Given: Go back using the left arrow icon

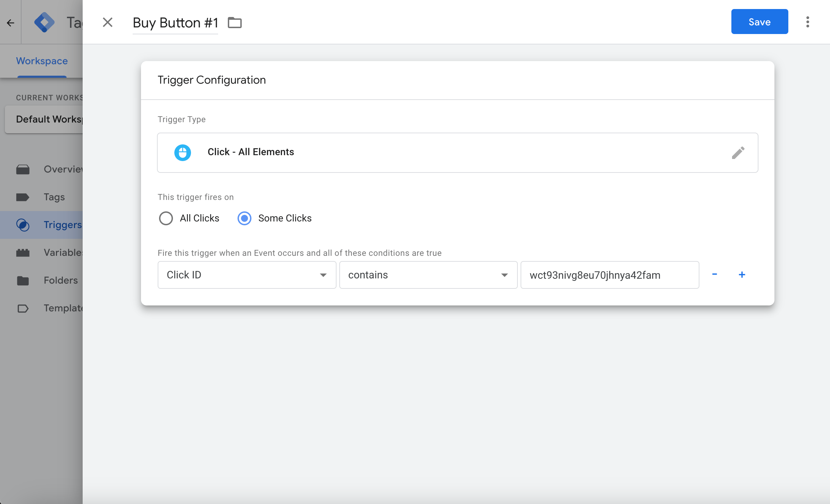Looking at the screenshot, I should pos(11,23).
